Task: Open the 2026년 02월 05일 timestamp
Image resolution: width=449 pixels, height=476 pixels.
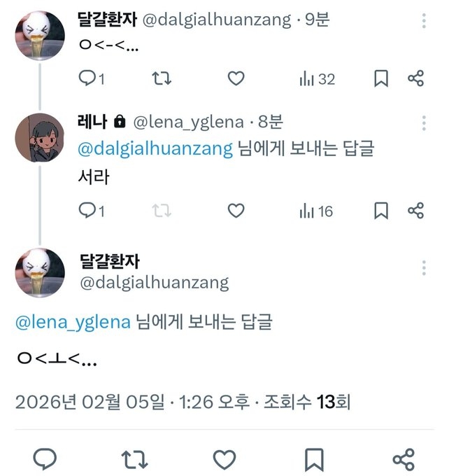Action: point(91,402)
